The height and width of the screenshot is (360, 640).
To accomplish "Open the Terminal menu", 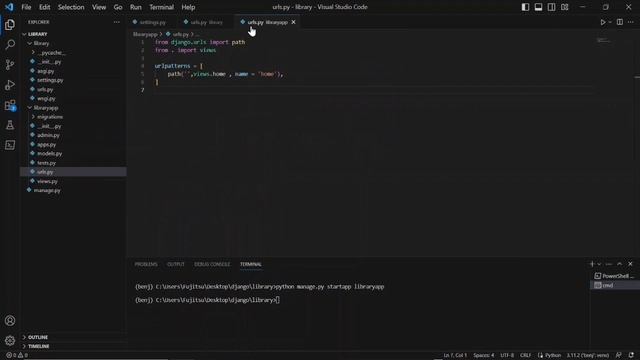I will click(161, 7).
